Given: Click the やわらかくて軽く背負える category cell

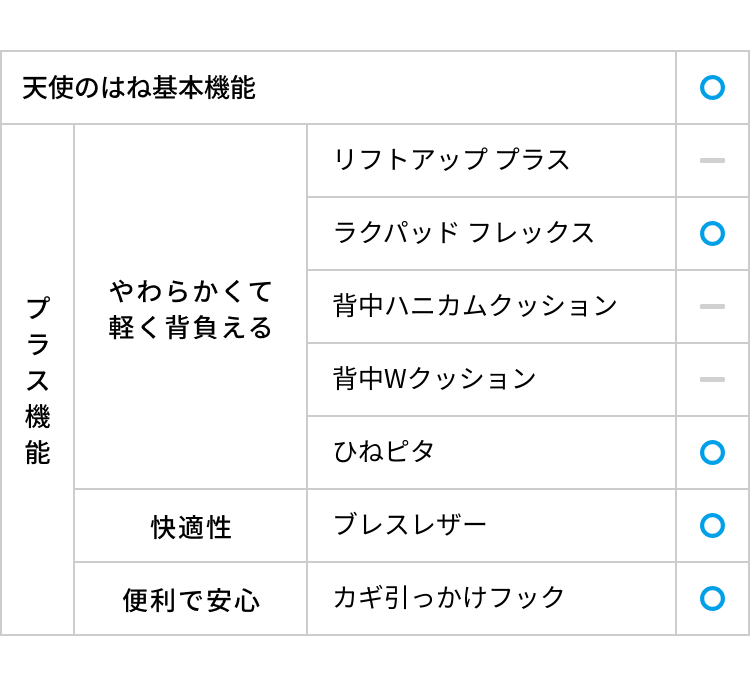Looking at the screenshot, I should pos(191,308).
